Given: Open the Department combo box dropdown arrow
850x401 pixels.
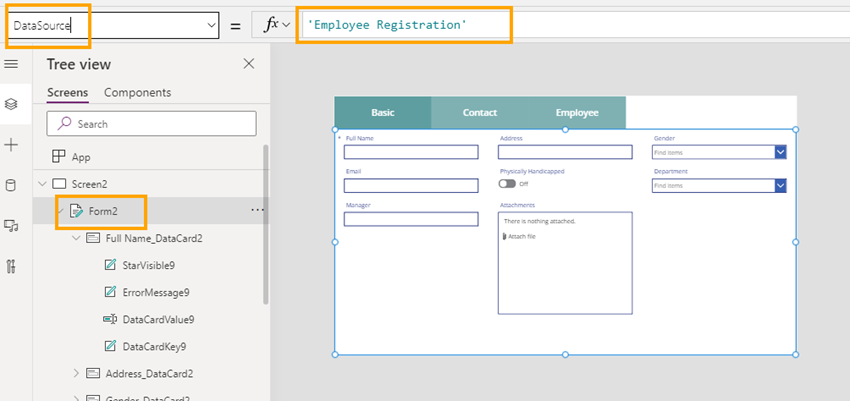Looking at the screenshot, I should tap(781, 186).
